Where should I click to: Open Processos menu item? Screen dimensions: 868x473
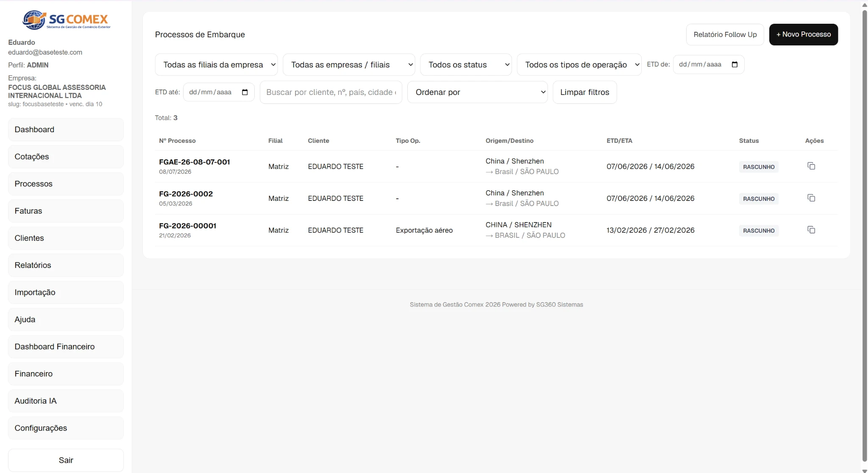click(66, 184)
